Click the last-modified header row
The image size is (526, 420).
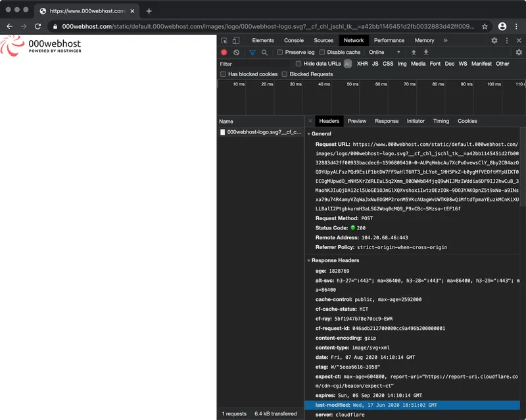412,406
